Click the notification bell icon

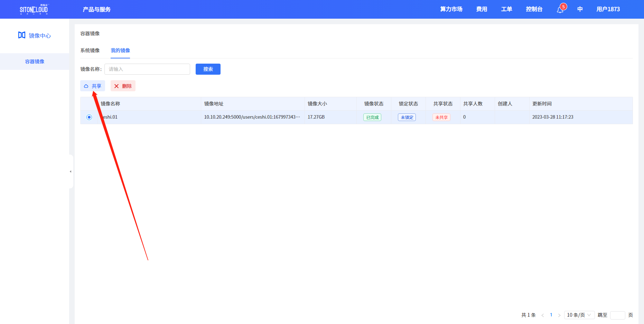pyautogui.click(x=560, y=10)
